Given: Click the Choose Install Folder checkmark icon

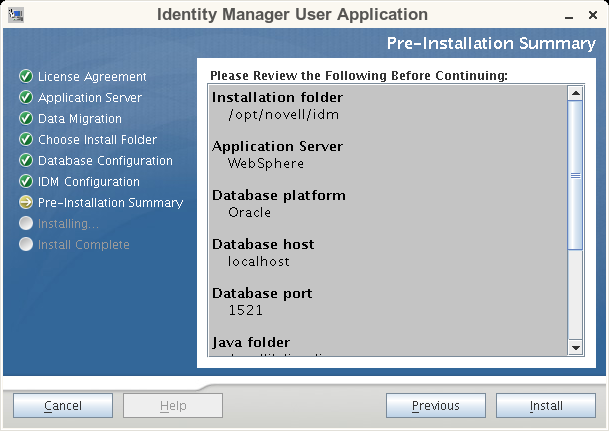Looking at the screenshot, I should 26,140.
